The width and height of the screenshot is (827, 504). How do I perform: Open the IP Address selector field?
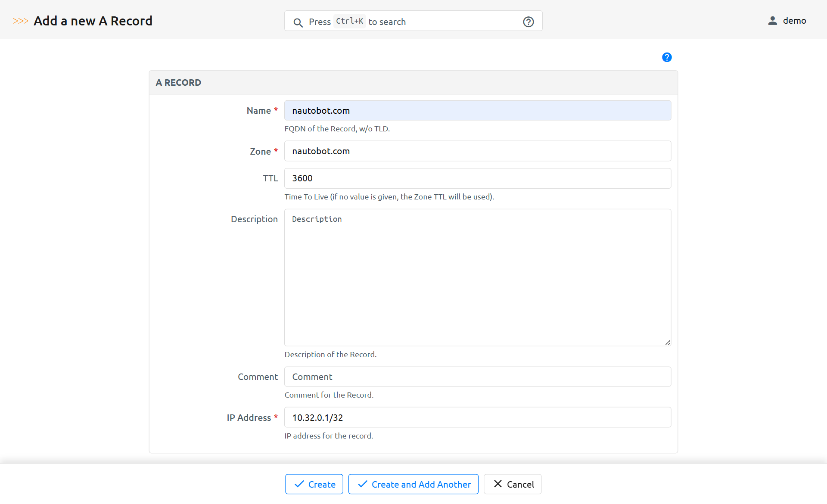[x=477, y=417]
